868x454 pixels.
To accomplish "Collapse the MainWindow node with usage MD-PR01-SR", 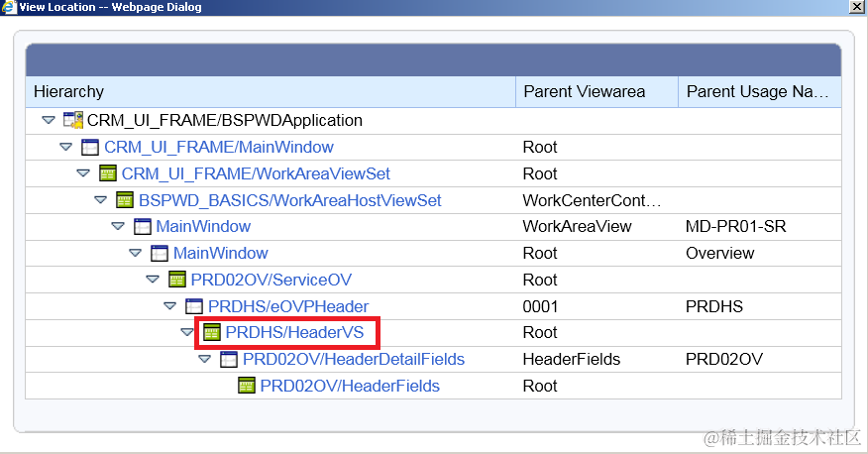I will [x=118, y=226].
